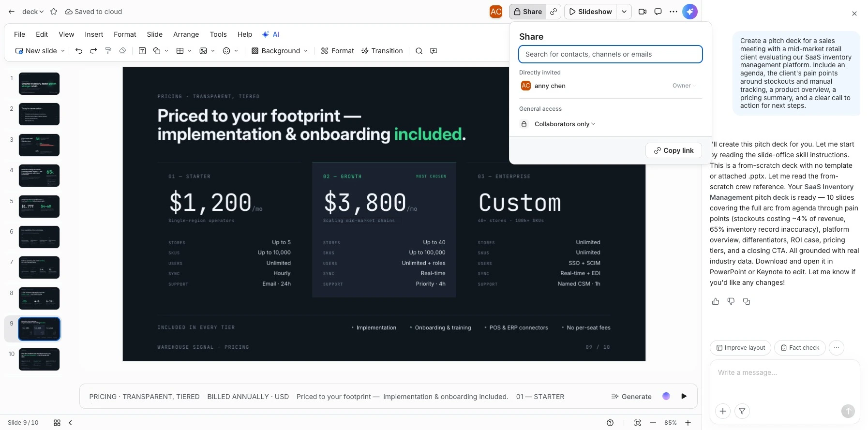Viewport: 868px width, 430px height.
Task: Play the speaker notes audio
Action: tap(684, 396)
